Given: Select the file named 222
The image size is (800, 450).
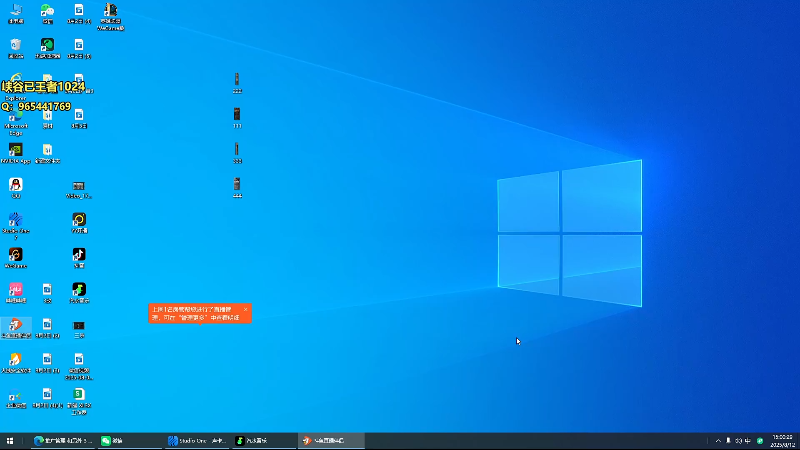Looking at the screenshot, I should click(x=237, y=83).
